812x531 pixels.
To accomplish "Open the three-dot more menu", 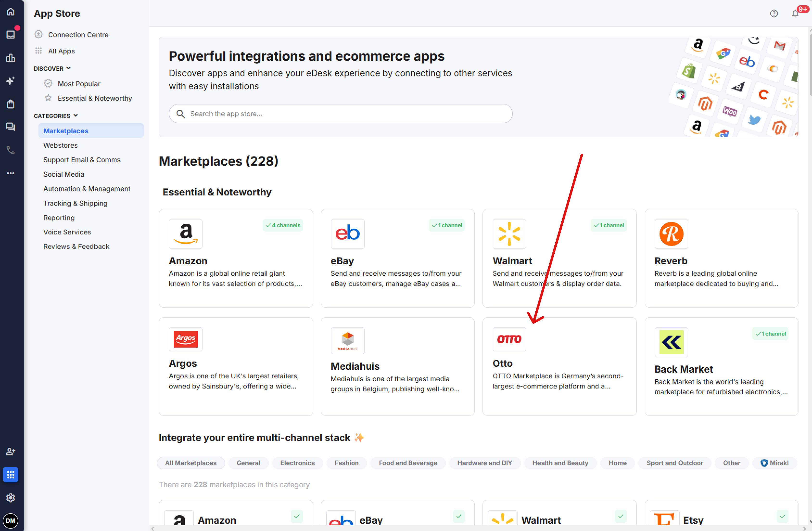I will coord(11,173).
